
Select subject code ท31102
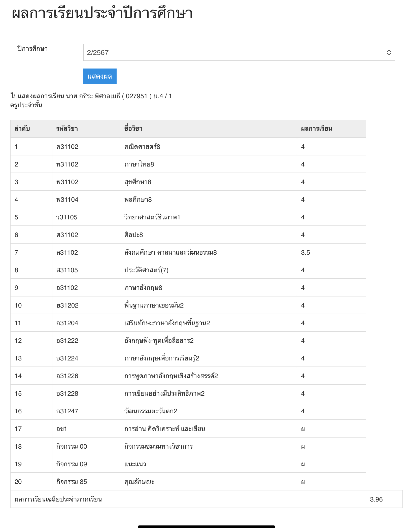[x=67, y=164]
